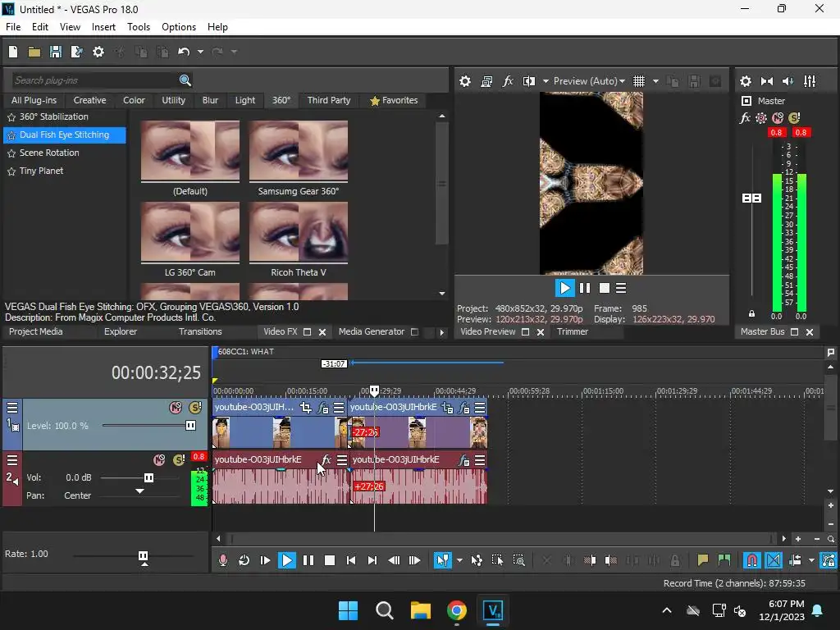
Task: Expand the overlays grid dropdown arrow
Action: click(655, 81)
